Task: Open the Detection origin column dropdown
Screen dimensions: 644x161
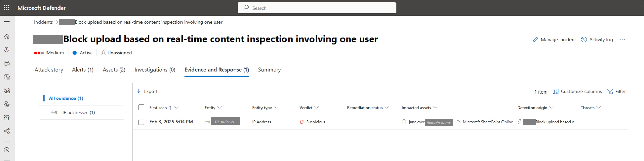Action: coord(551,108)
